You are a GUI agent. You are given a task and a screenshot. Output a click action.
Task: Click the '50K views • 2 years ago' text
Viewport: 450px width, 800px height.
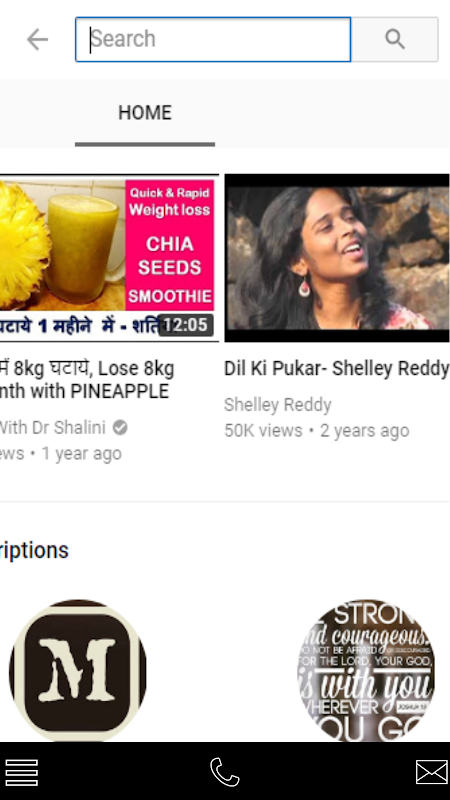(316, 431)
